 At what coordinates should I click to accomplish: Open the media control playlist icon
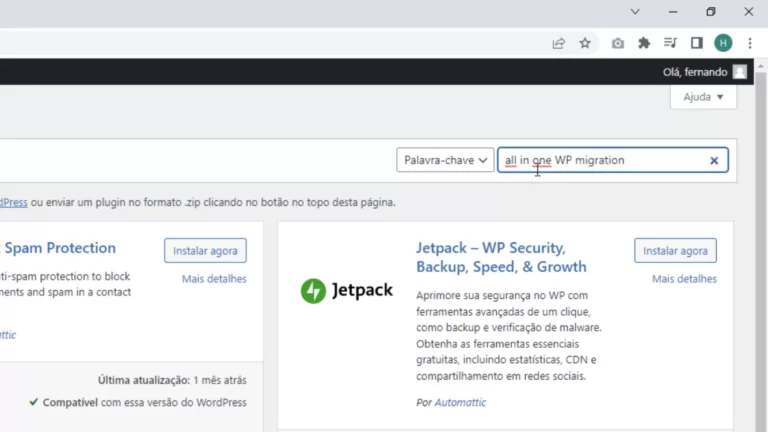pos(670,43)
